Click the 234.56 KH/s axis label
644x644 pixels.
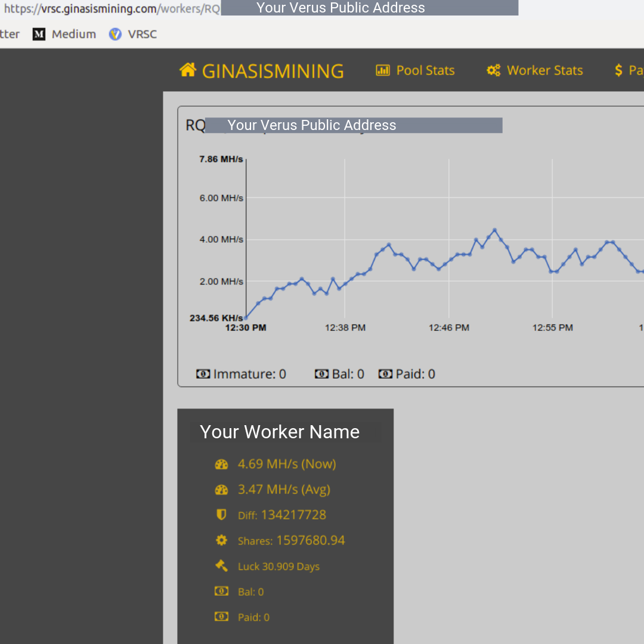pyautogui.click(x=216, y=318)
